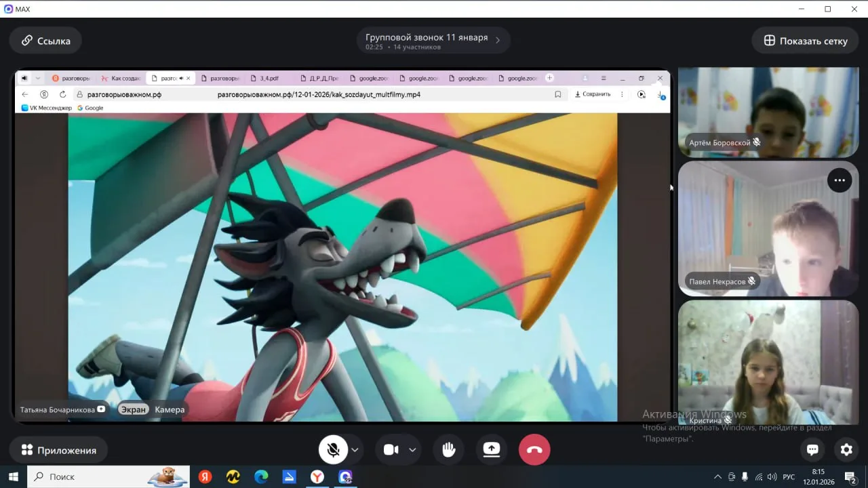Open the Приложения menu

click(58, 450)
